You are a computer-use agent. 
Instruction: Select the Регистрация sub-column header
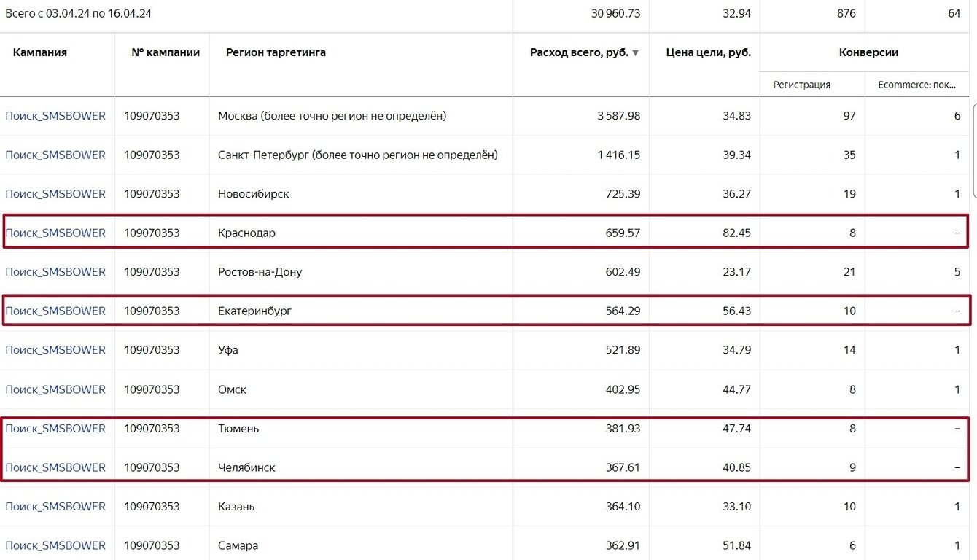tap(802, 85)
